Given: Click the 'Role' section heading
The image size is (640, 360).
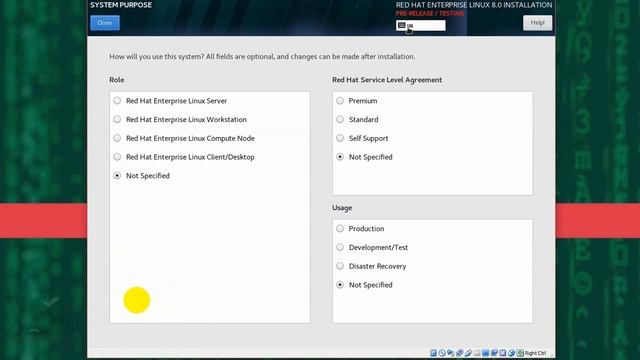Looking at the screenshot, I should (117, 80).
